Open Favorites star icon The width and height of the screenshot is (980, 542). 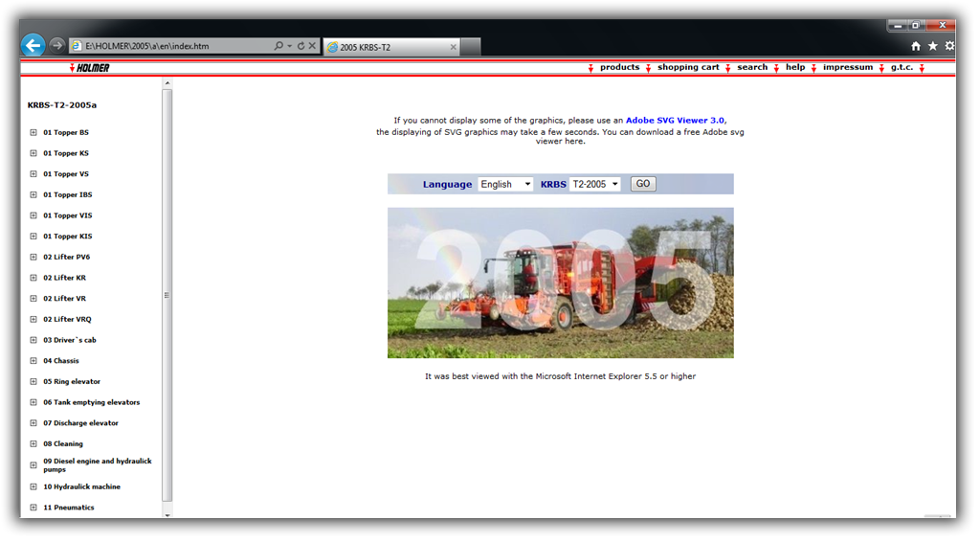[x=932, y=46]
